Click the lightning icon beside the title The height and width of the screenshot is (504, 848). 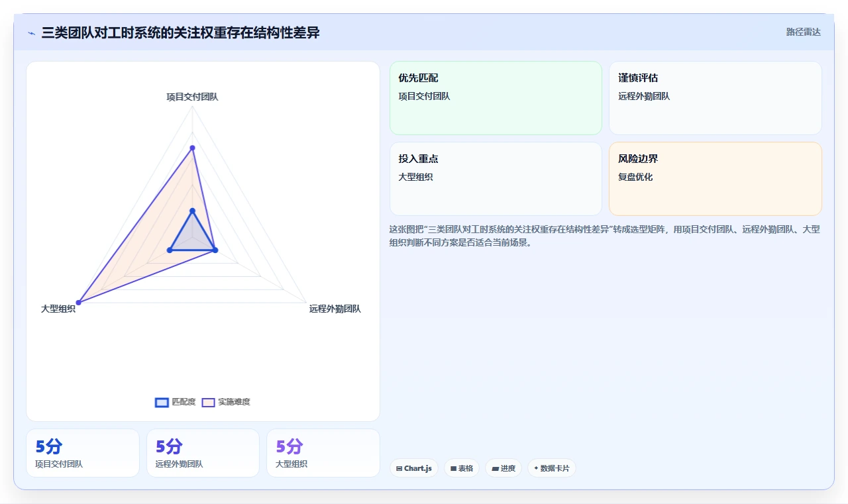pos(31,32)
